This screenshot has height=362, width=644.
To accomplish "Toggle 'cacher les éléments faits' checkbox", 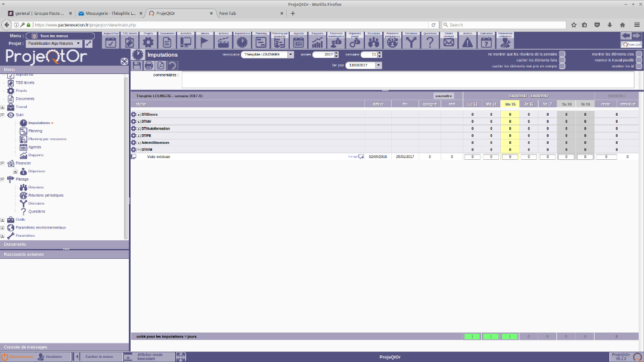I will coord(562,60).
